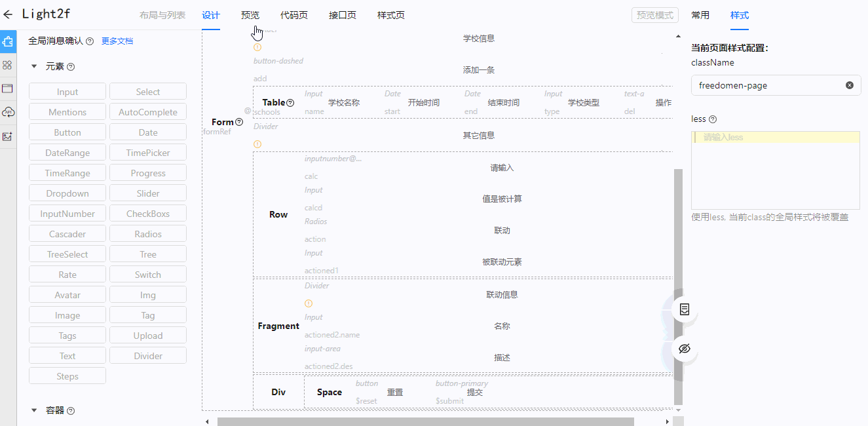Click help icon beside 元素 heading
The image size is (868, 426).
(71, 67)
